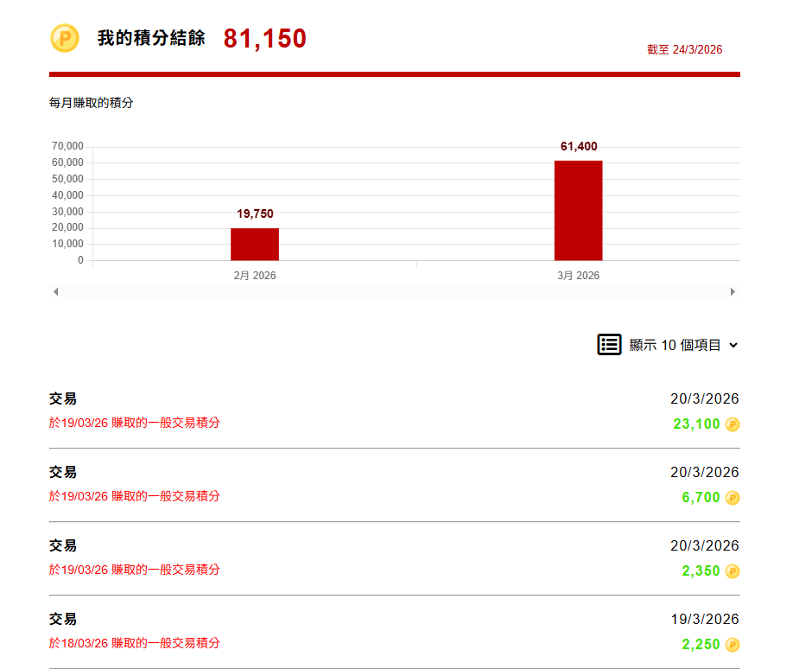The height and width of the screenshot is (669, 812).
Task: Click the list view icon beside 顯示 10 個項目
Action: (609, 345)
